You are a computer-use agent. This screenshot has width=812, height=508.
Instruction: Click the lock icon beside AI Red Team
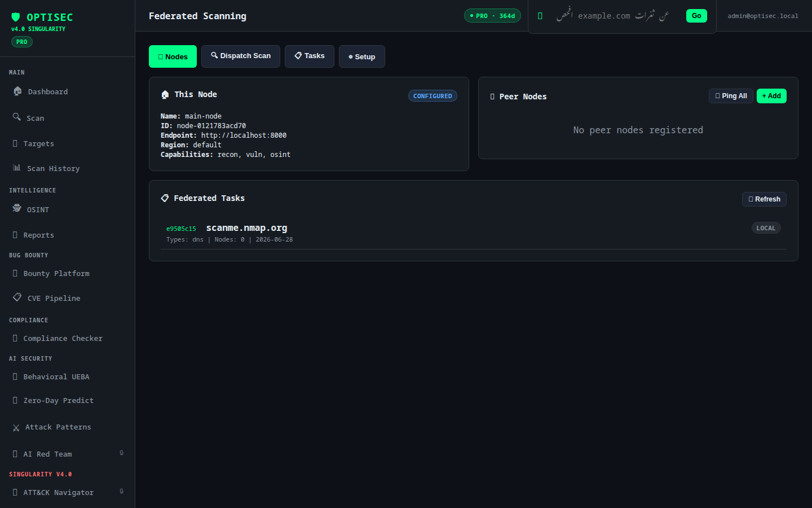click(122, 453)
